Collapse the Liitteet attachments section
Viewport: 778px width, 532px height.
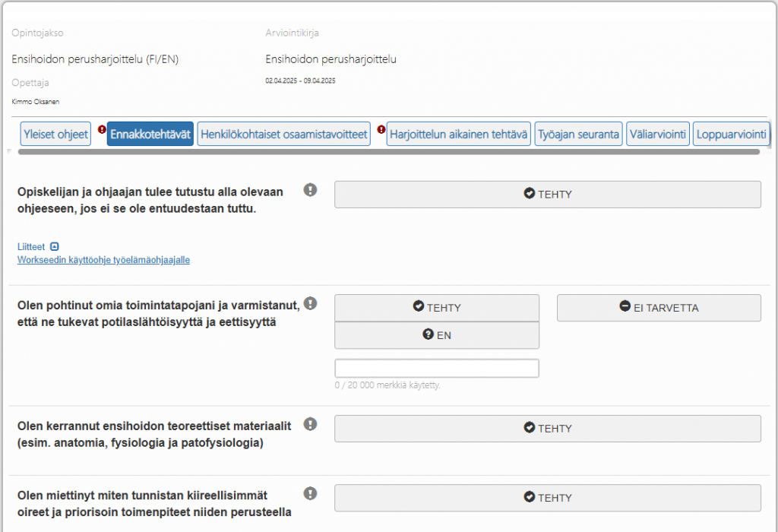coord(54,246)
